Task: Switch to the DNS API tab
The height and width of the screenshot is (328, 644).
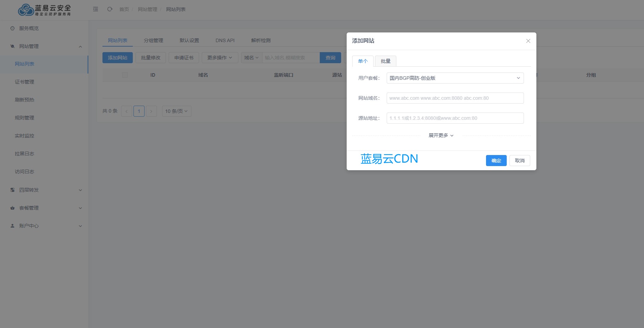Action: point(225,40)
